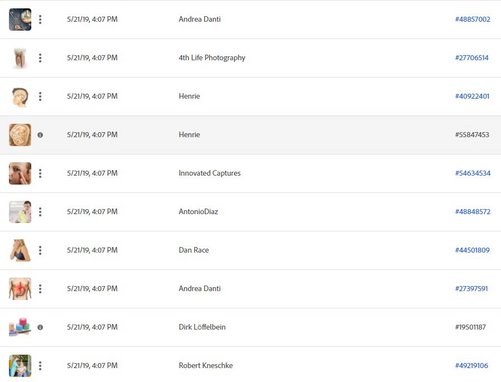Select the colored blocks thumbnail by Dirk Löffelbein
This screenshot has width=501, height=382.
[x=20, y=327]
